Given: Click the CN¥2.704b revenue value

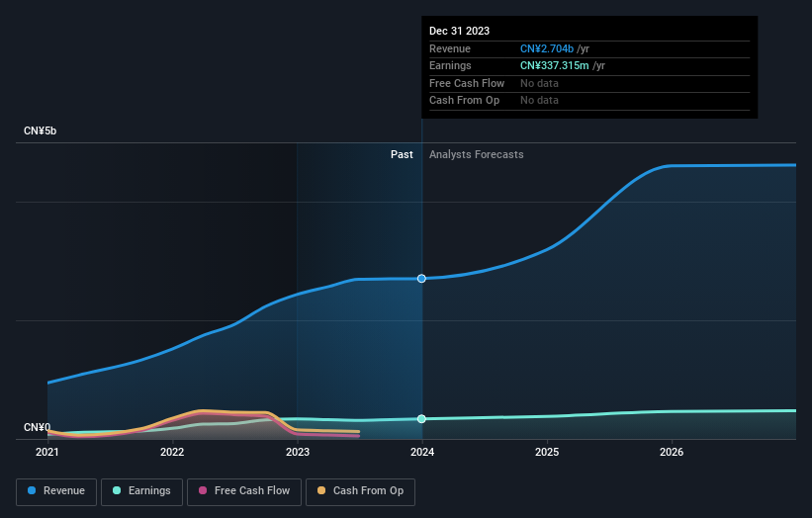Looking at the screenshot, I should (x=547, y=48).
